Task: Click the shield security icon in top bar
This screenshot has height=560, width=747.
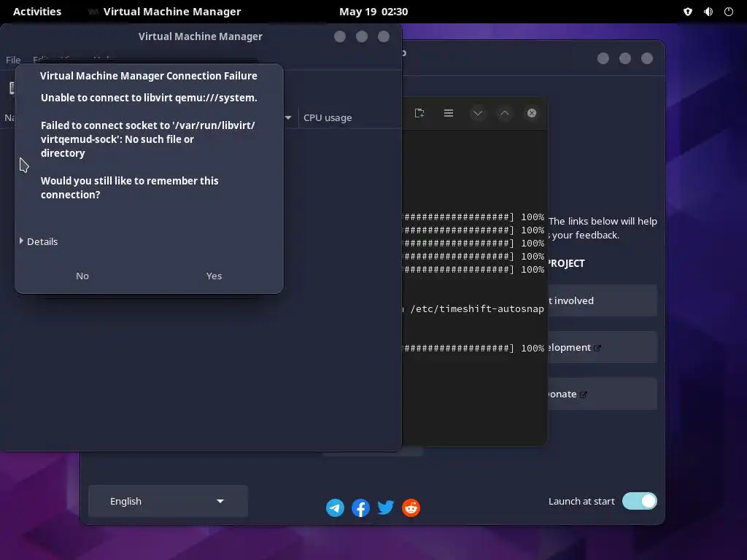Action: click(x=687, y=12)
